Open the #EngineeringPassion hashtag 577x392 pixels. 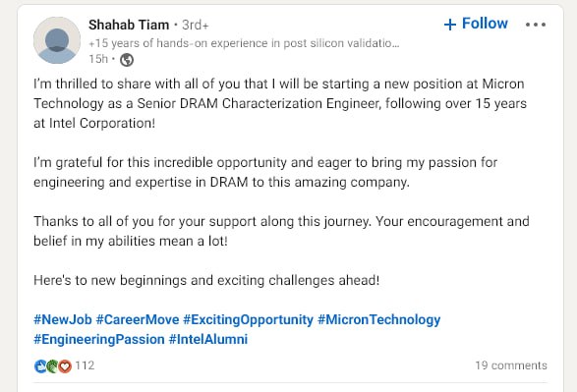(x=99, y=339)
